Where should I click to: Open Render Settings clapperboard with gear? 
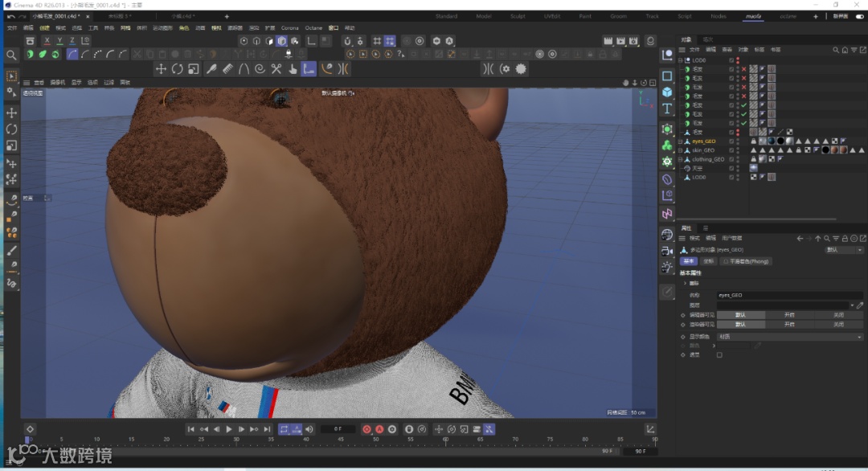coord(633,41)
